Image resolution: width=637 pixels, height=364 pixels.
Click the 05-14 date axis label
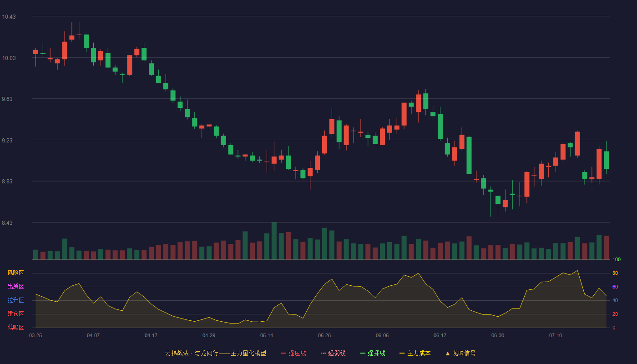pyautogui.click(x=267, y=335)
